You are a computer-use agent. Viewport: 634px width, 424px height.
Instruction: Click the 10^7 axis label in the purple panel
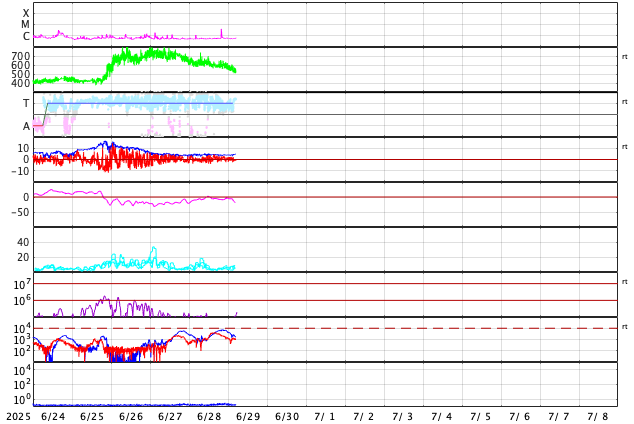pos(22,284)
